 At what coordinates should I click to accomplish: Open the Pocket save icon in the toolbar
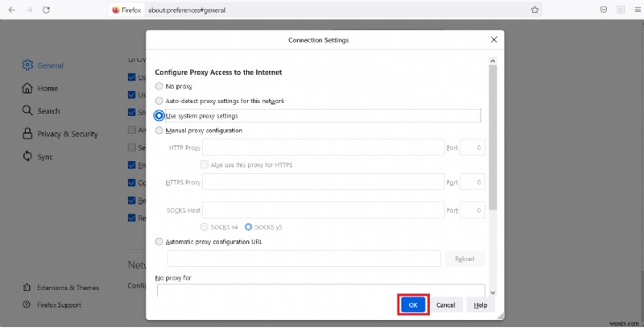(603, 10)
